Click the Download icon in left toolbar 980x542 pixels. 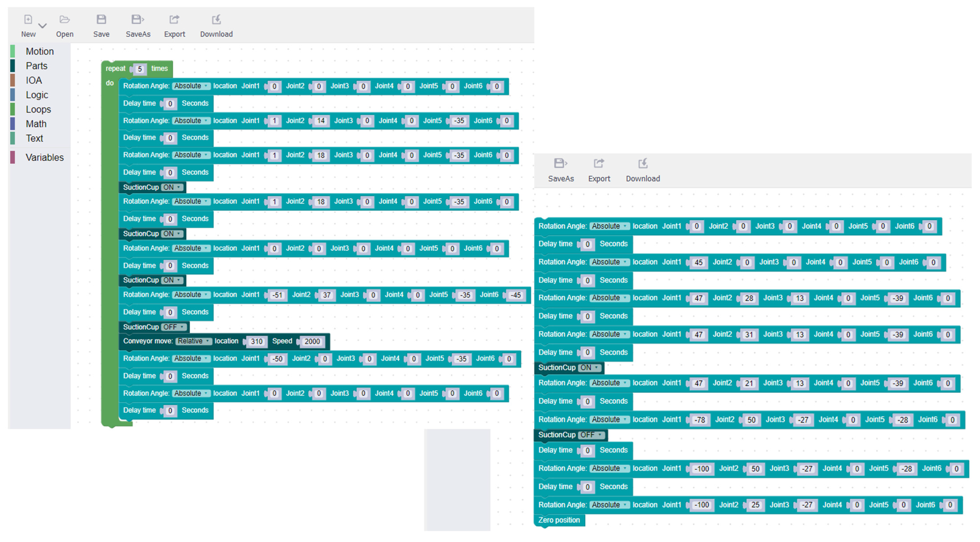(x=216, y=19)
